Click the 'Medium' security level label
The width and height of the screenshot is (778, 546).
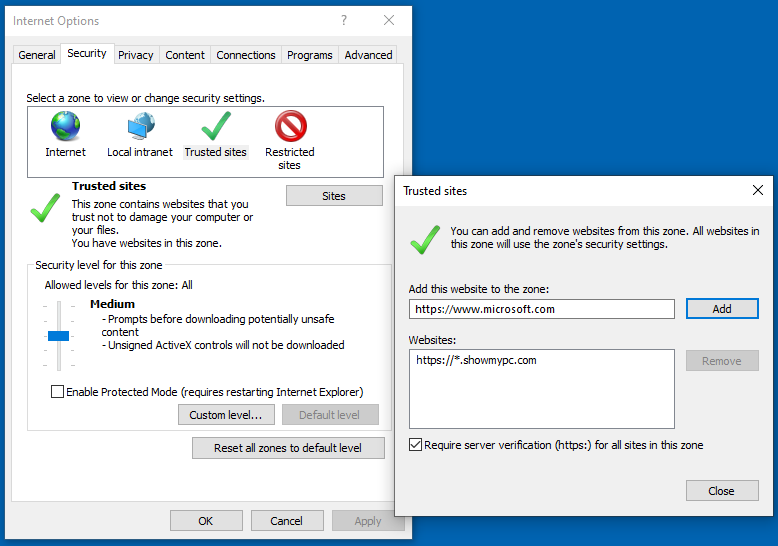tap(112, 304)
